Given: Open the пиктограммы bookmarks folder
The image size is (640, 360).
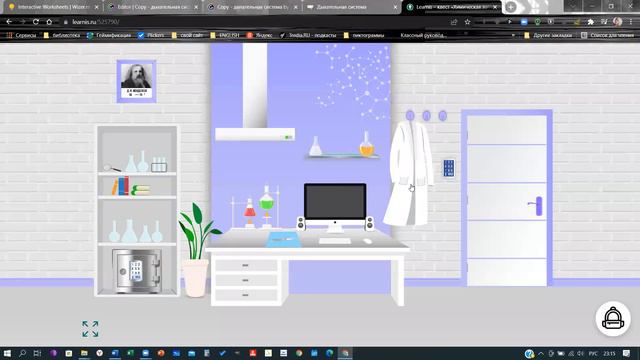Looking at the screenshot, I should tap(364, 36).
